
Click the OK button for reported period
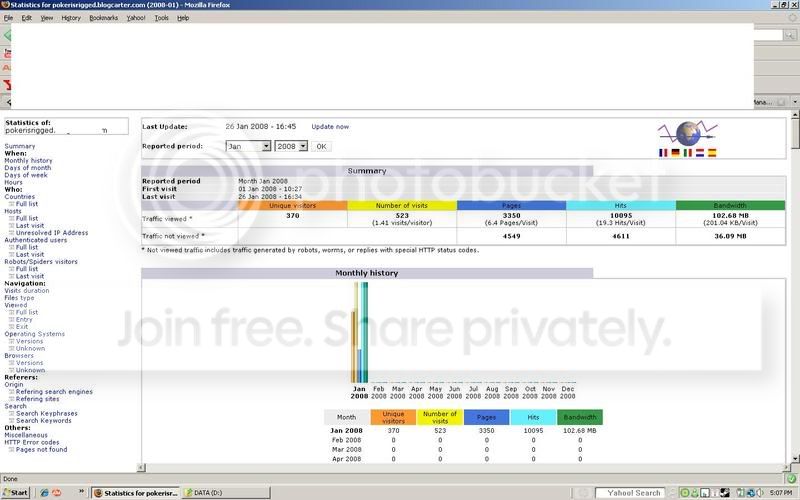click(x=321, y=146)
